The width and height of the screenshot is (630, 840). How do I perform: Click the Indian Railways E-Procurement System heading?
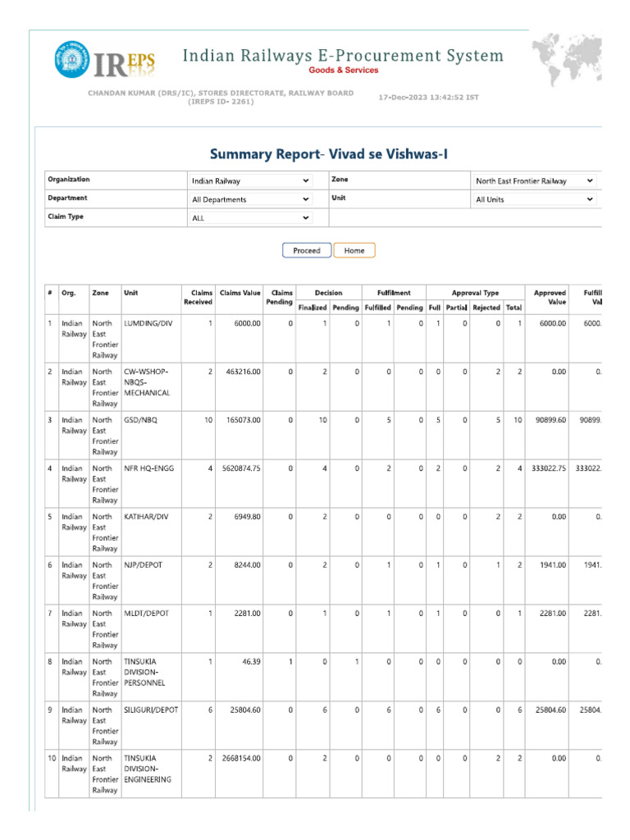(343, 55)
